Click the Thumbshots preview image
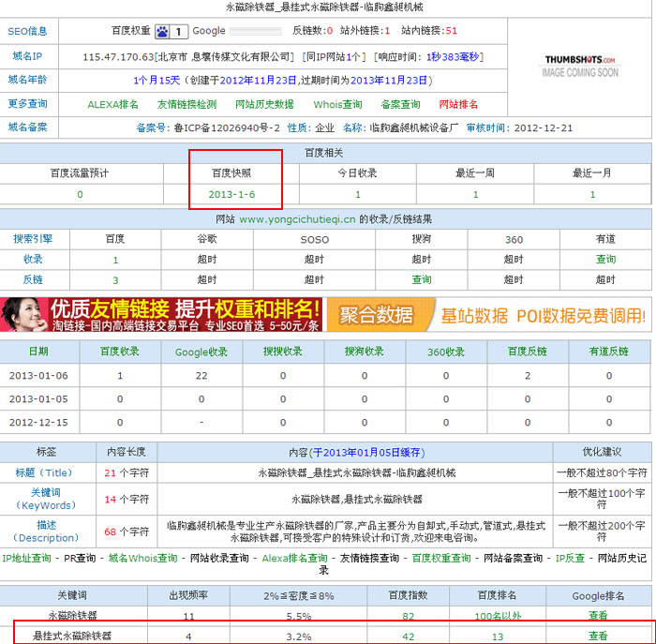This screenshot has width=656, height=644. 580,67
